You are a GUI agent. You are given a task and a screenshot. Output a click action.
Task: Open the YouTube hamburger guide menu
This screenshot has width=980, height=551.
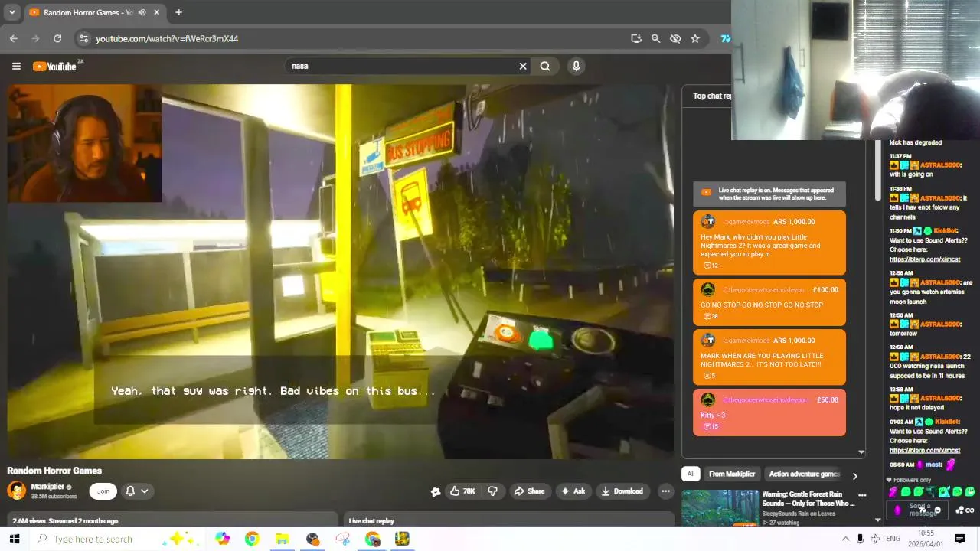(x=16, y=66)
